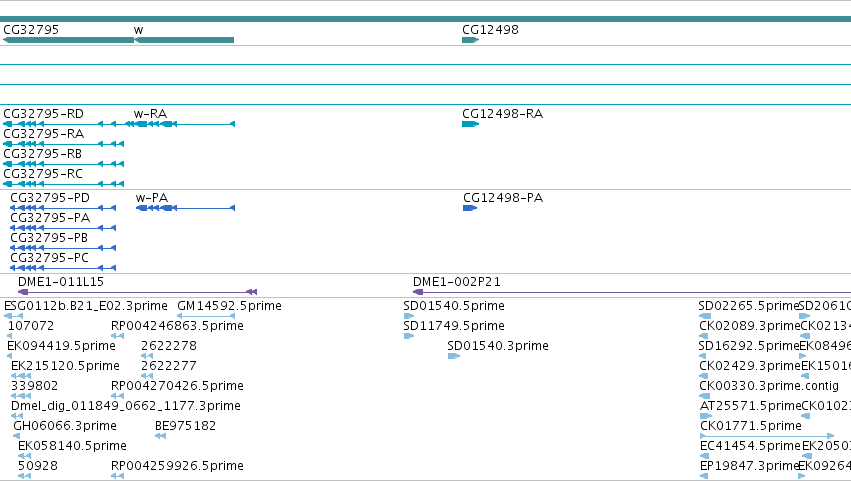Click EST RP004246863.5prime

click(x=118, y=336)
